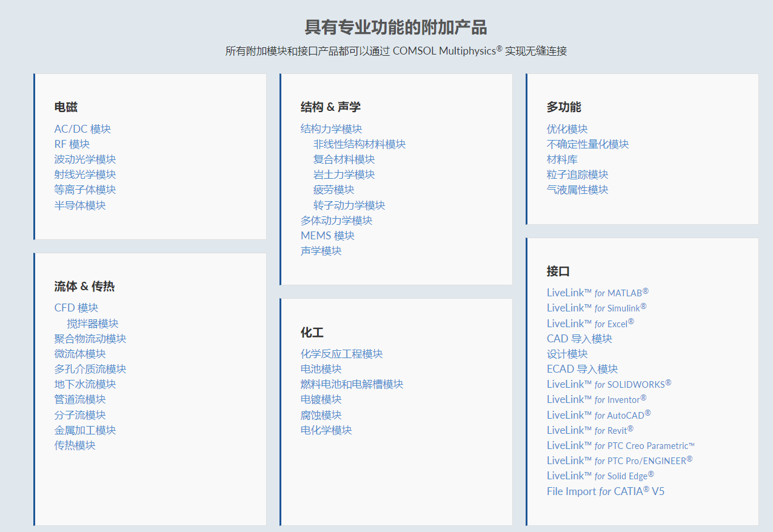Open the 复合材料模块 link

click(344, 159)
